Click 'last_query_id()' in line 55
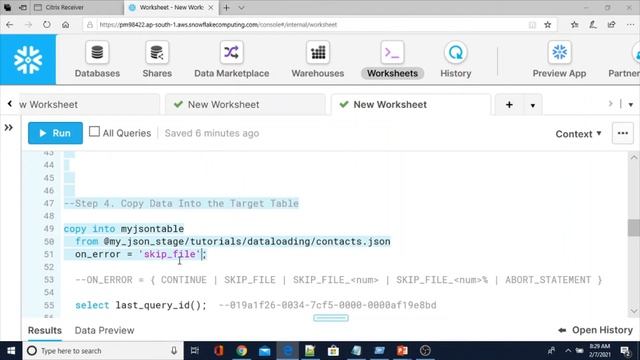640x360 pixels. [158, 305]
